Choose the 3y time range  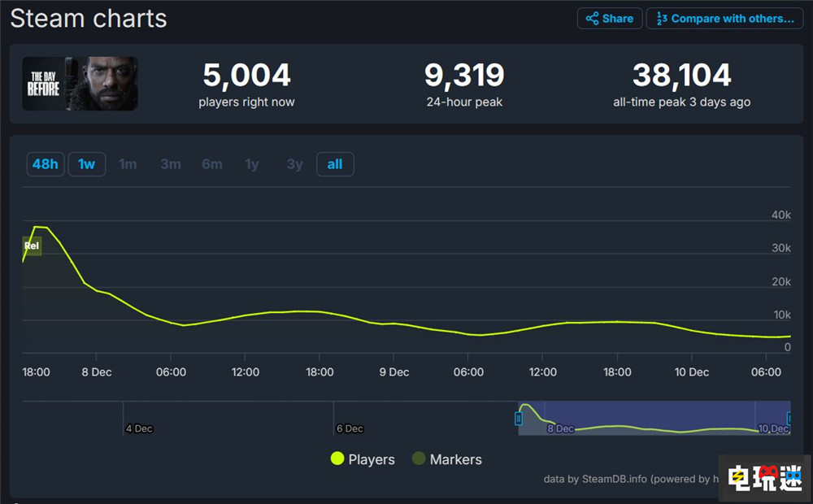294,164
